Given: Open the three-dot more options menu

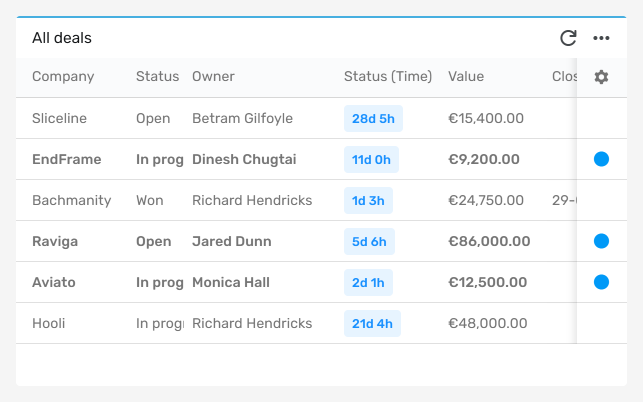Looking at the screenshot, I should (x=601, y=38).
